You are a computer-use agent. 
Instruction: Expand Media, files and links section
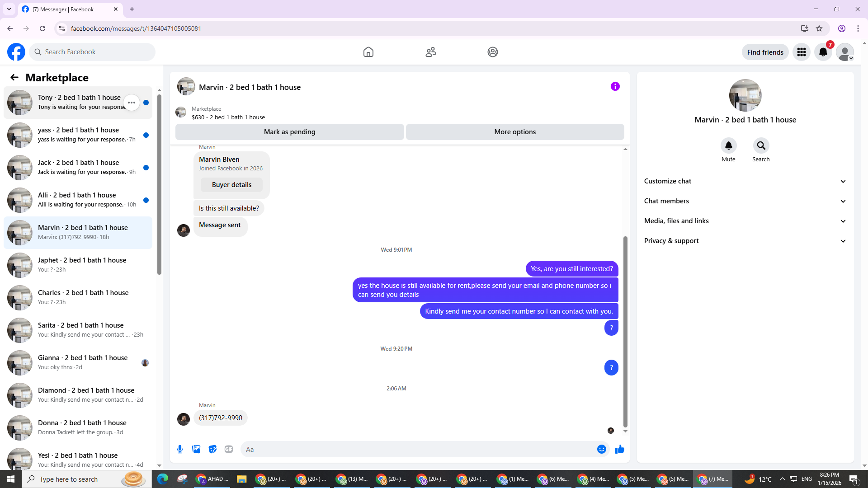(745, 221)
